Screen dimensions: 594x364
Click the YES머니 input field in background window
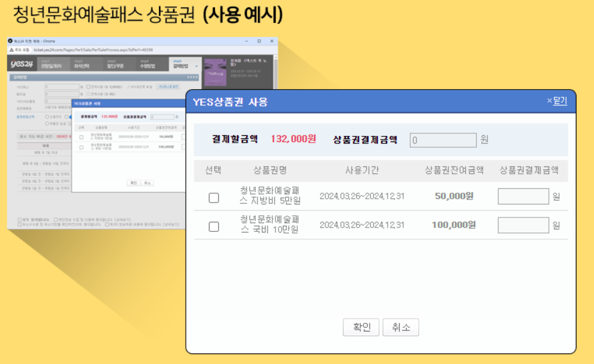point(62,87)
